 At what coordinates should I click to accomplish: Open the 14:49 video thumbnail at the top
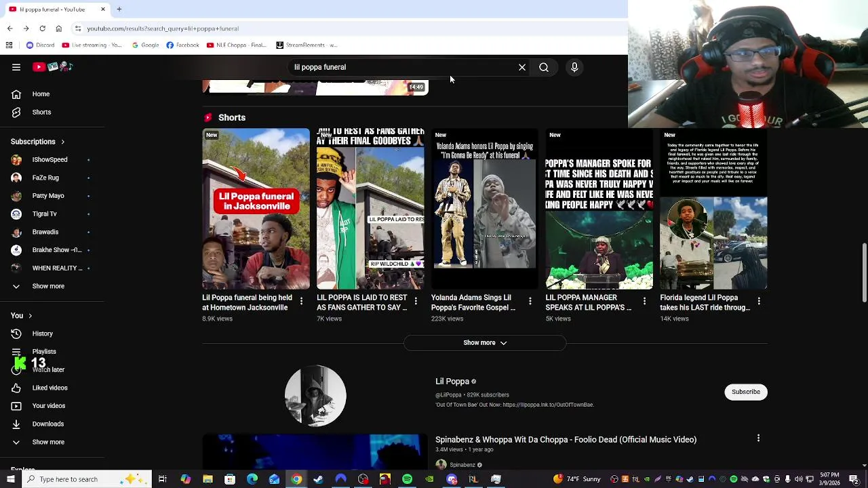tap(315, 87)
